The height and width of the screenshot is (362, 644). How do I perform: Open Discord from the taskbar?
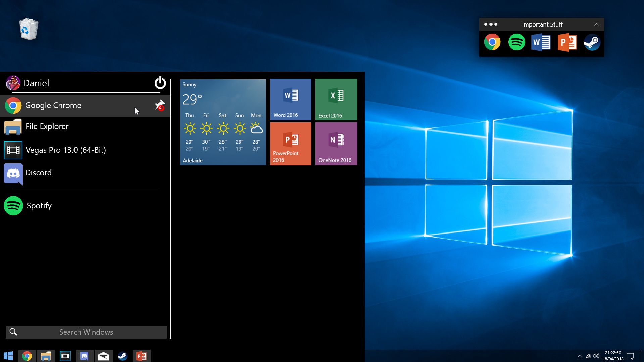pos(84,356)
